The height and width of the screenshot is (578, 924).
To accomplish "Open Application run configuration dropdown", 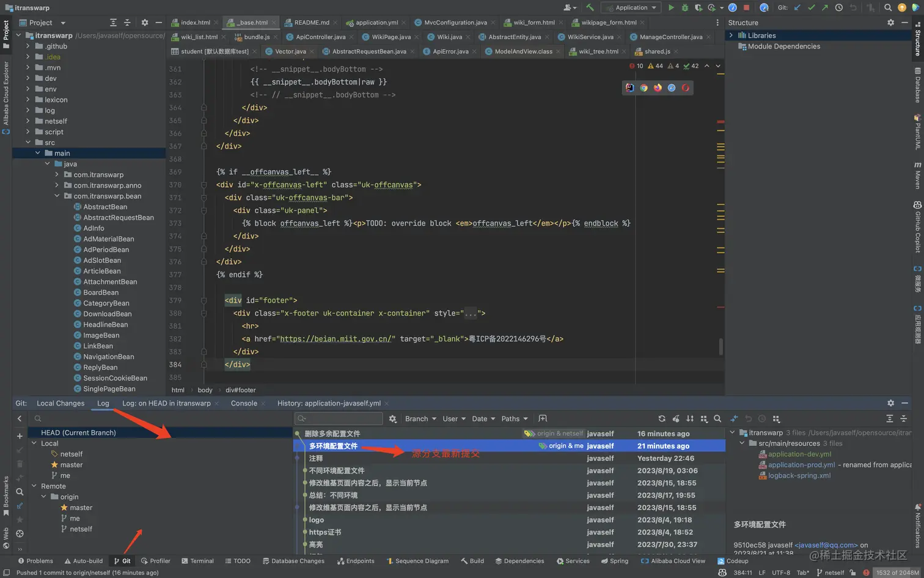I will click(x=631, y=7).
